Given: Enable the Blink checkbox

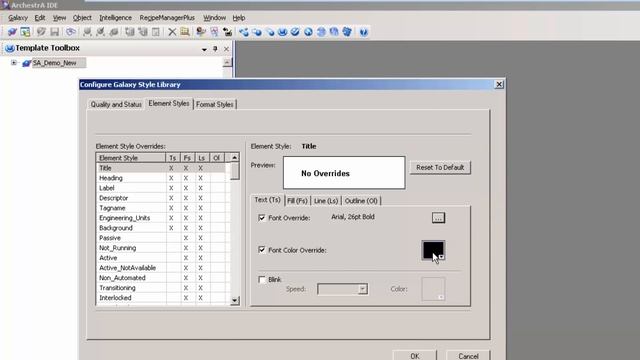Looking at the screenshot, I should [262, 280].
